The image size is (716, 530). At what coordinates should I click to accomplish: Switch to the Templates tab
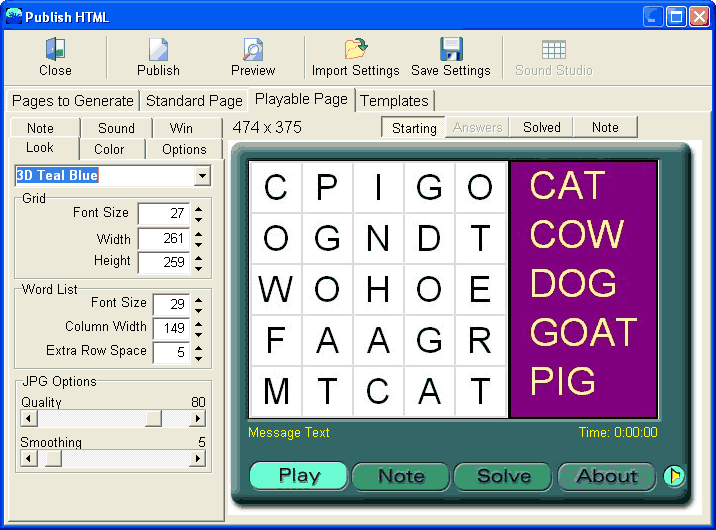coord(395,101)
